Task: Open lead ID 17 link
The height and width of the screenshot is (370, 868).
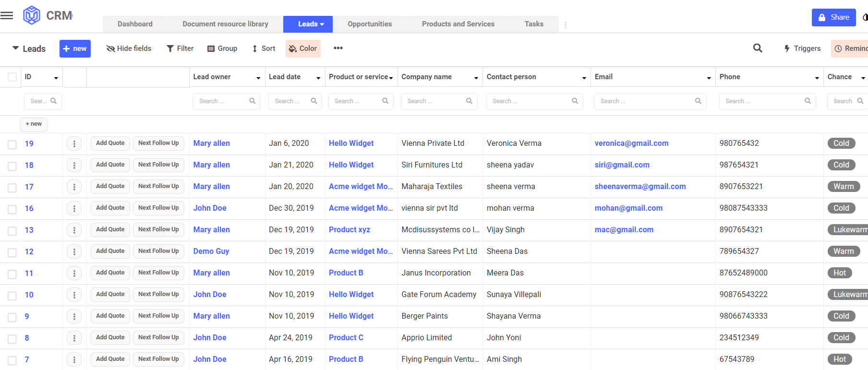Action: click(29, 187)
